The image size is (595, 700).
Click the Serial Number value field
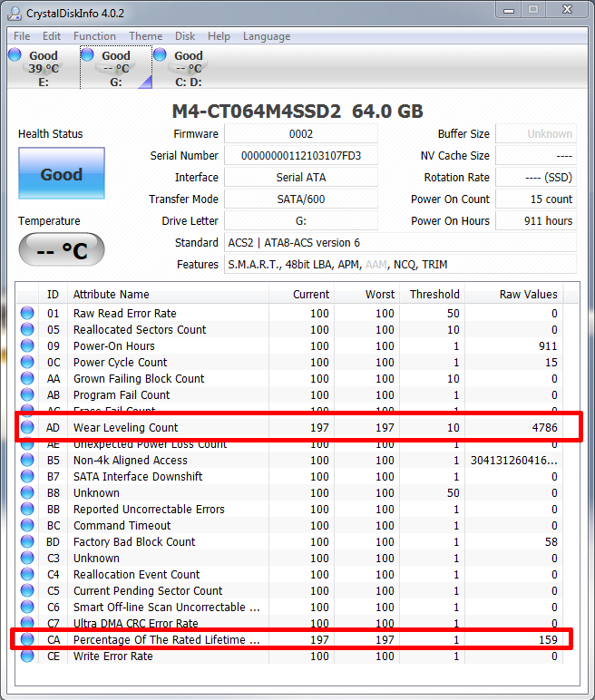pyautogui.click(x=301, y=156)
